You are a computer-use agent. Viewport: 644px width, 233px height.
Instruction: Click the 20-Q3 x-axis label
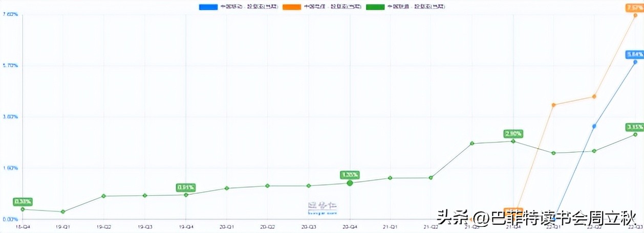point(309,226)
